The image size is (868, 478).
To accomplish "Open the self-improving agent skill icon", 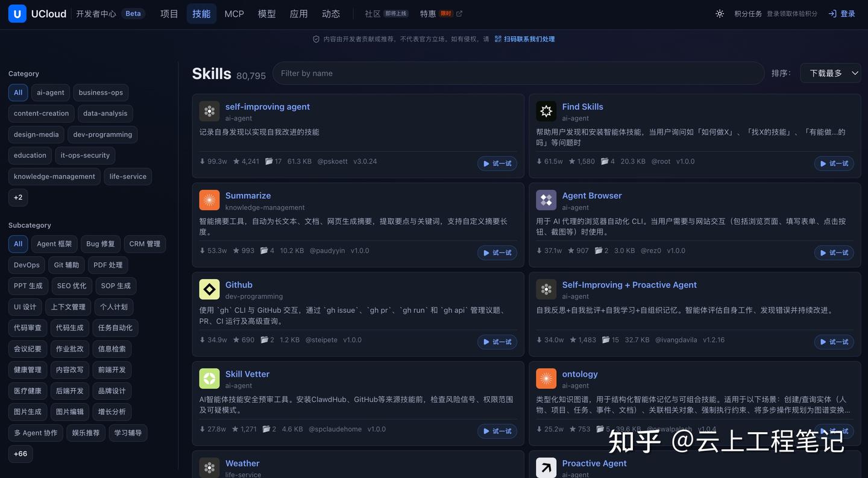I will click(209, 111).
